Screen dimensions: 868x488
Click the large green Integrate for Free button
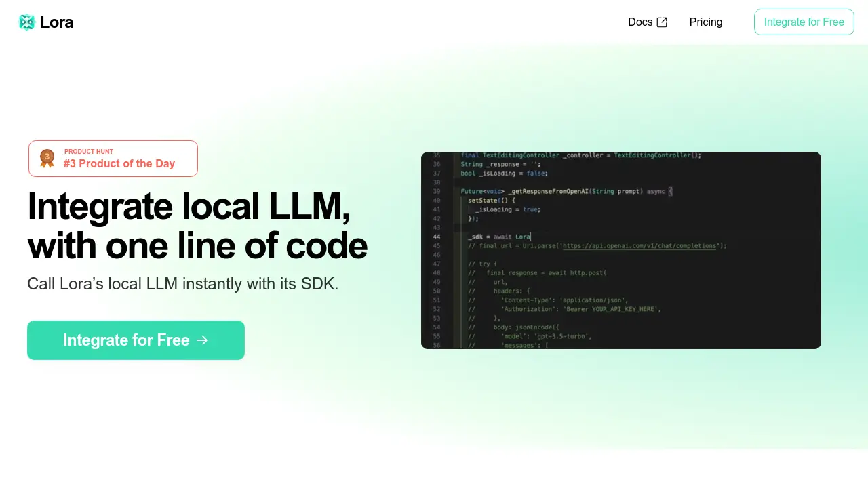click(x=136, y=340)
